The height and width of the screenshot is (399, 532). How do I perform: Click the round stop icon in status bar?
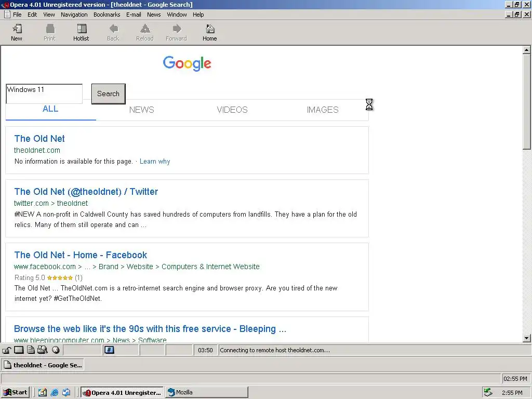(56, 350)
